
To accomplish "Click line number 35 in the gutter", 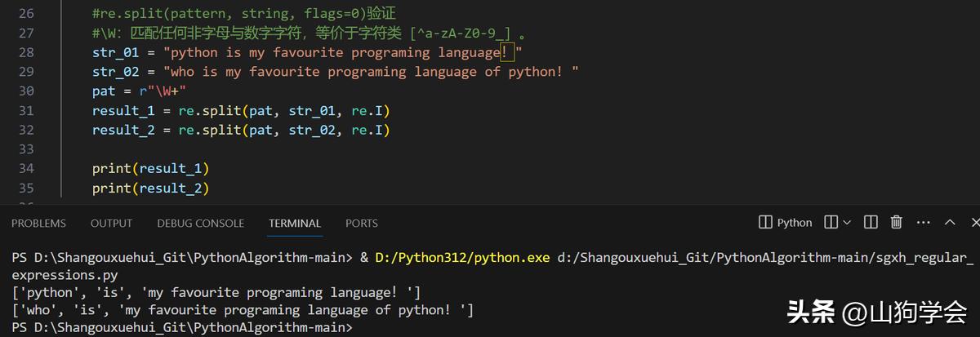I will tap(24, 188).
